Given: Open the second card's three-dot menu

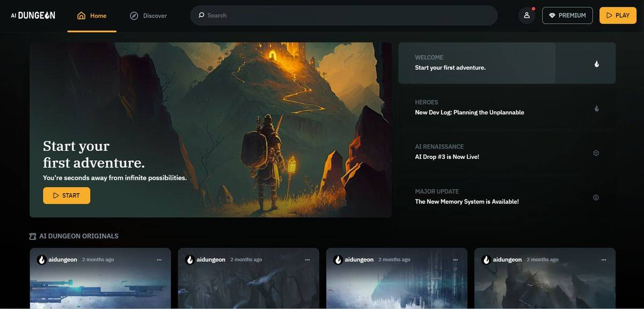Looking at the screenshot, I should (x=307, y=260).
